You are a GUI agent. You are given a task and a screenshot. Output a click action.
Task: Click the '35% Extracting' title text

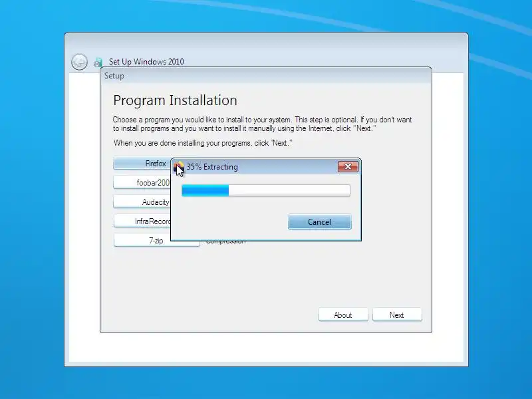[x=212, y=167]
